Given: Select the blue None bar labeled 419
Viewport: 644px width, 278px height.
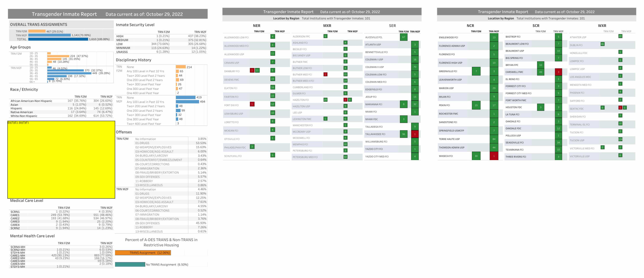Looking at the screenshot, I should pos(185,97).
